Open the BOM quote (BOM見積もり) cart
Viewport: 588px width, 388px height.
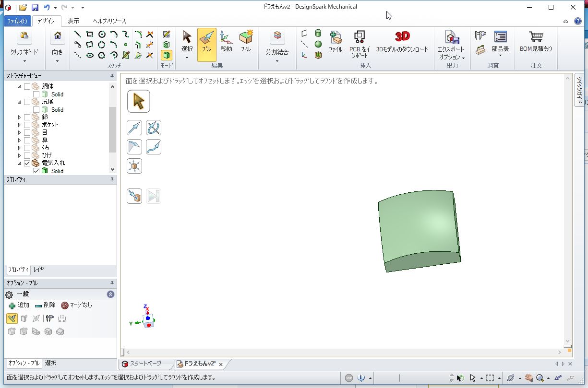536,37
